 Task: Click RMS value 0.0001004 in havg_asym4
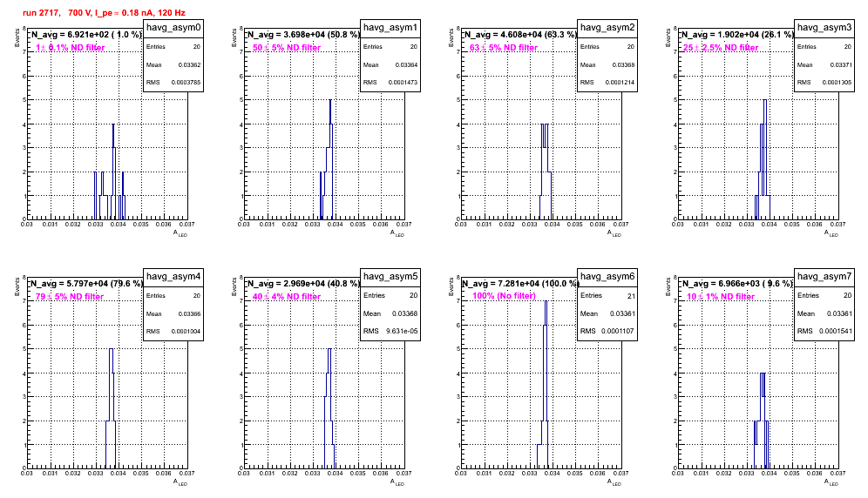tap(187, 332)
